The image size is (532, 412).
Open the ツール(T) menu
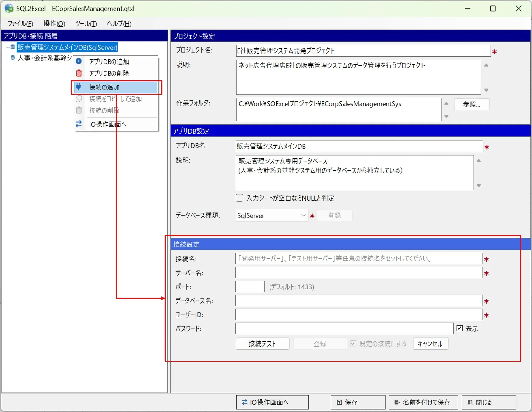point(86,24)
